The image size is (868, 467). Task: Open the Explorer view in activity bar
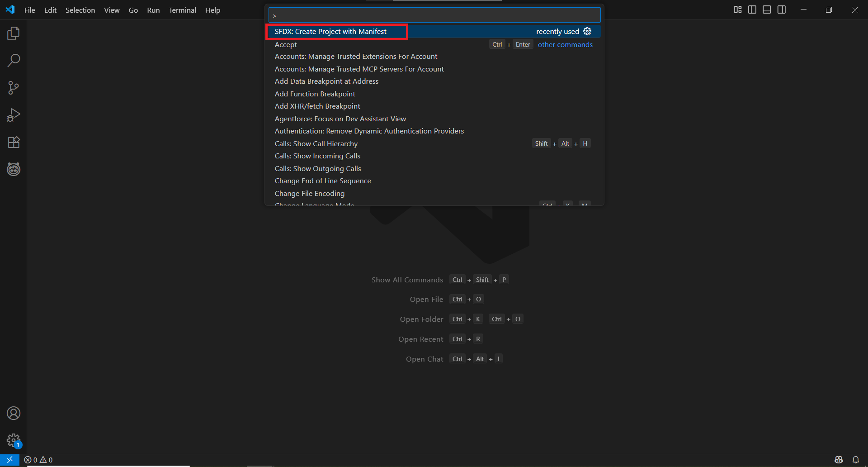click(14, 33)
